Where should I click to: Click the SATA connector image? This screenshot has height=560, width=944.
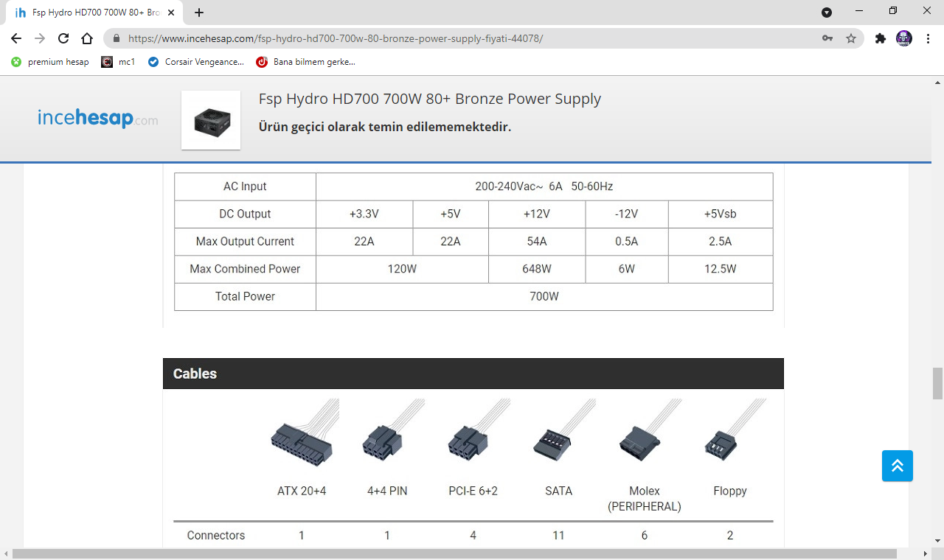pyautogui.click(x=563, y=432)
